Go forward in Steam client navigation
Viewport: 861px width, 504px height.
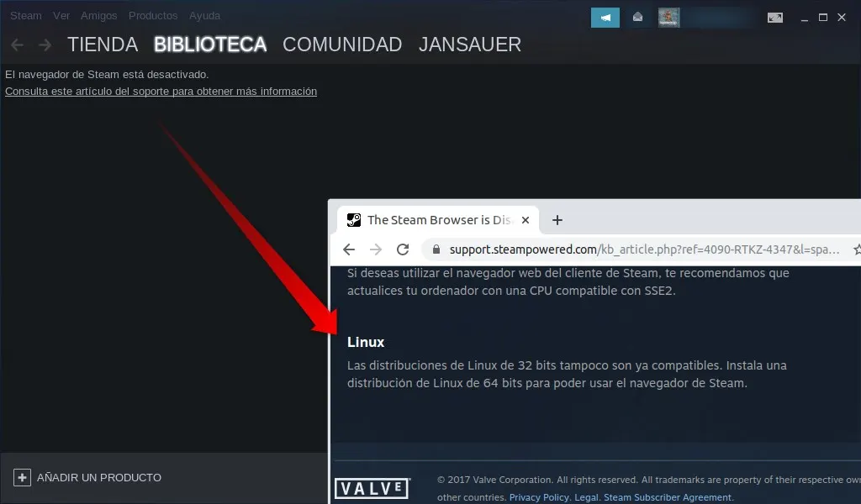(45, 45)
